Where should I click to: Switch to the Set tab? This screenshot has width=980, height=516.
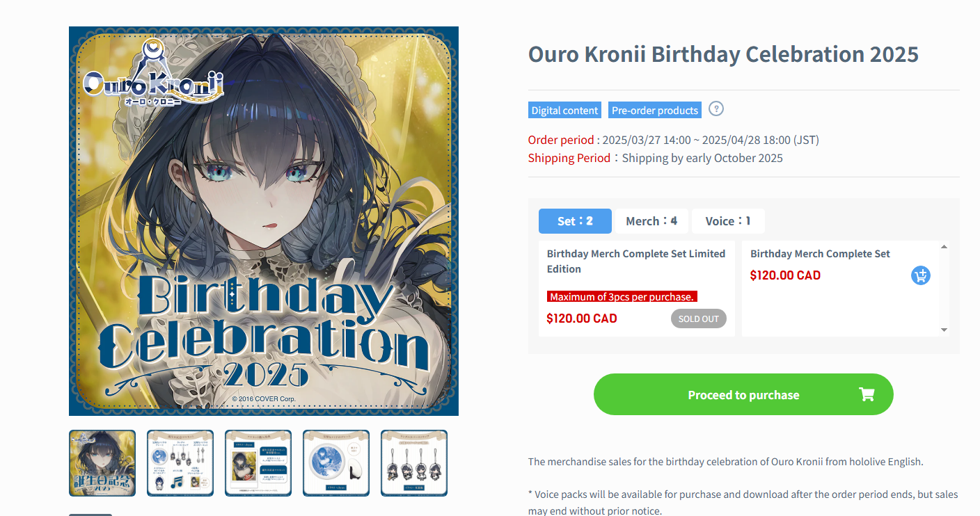(x=575, y=221)
